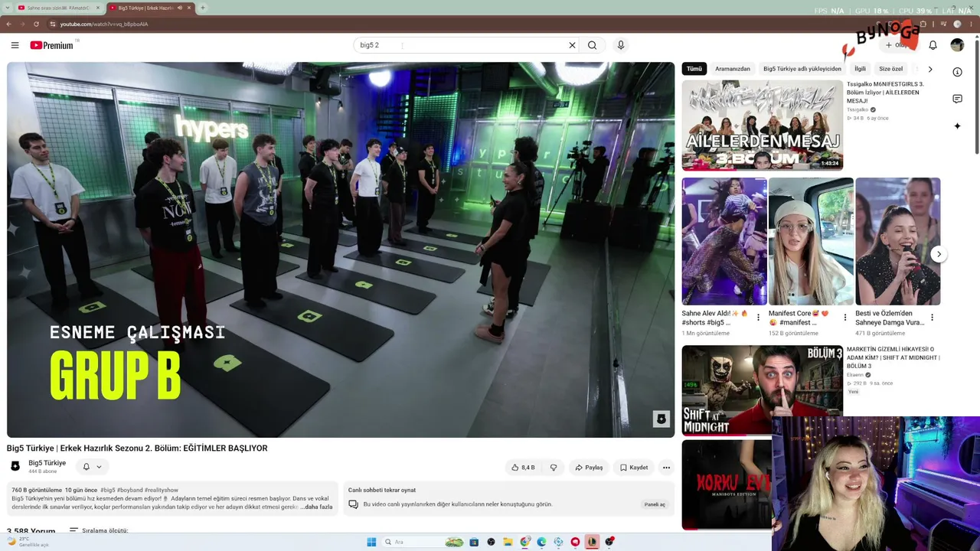Show next shorts with arrow button

939,254
